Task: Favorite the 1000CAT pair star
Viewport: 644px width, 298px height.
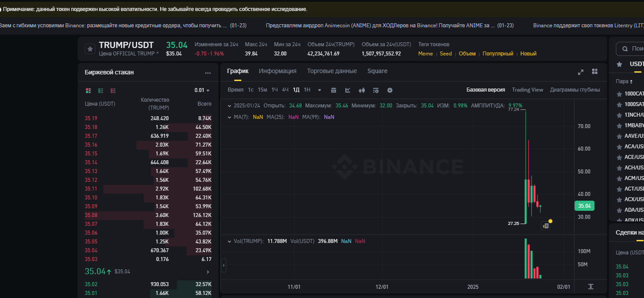Action: (619, 94)
